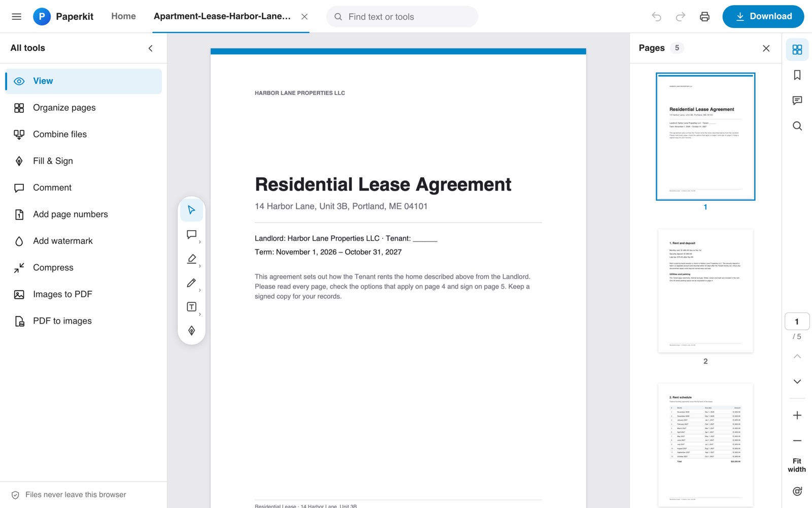Open the Combine files tool
This screenshot has height=508, width=812.
(83, 135)
